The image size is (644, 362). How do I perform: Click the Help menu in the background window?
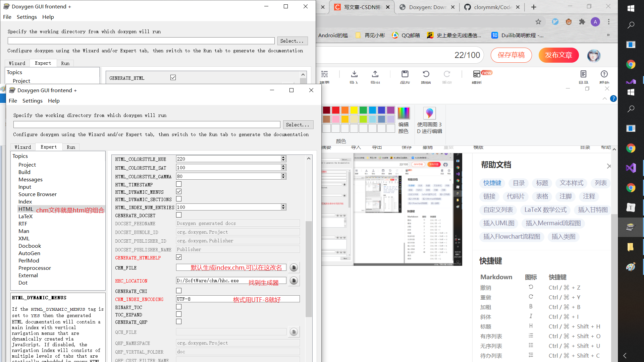click(x=48, y=17)
